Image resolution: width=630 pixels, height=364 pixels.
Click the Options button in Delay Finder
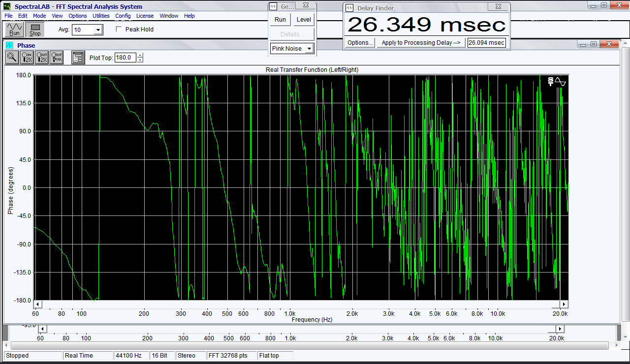coord(360,43)
